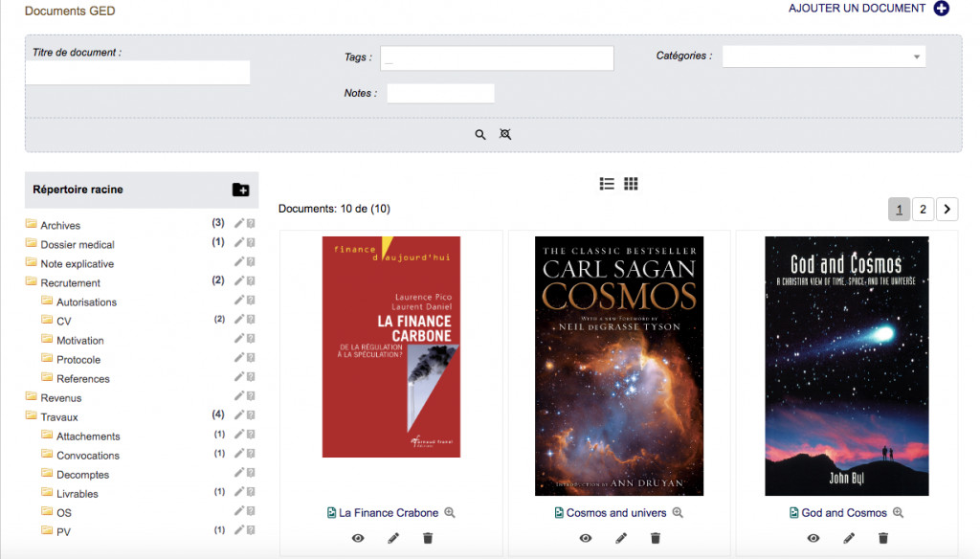Open the La Finance Crabone title link
The image size is (980, 559).
tap(389, 513)
